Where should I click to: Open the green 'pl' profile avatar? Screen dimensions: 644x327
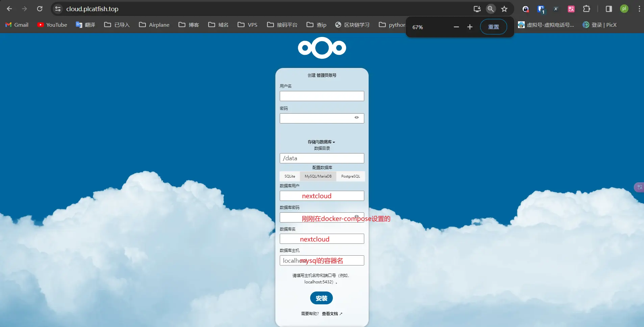pos(624,9)
